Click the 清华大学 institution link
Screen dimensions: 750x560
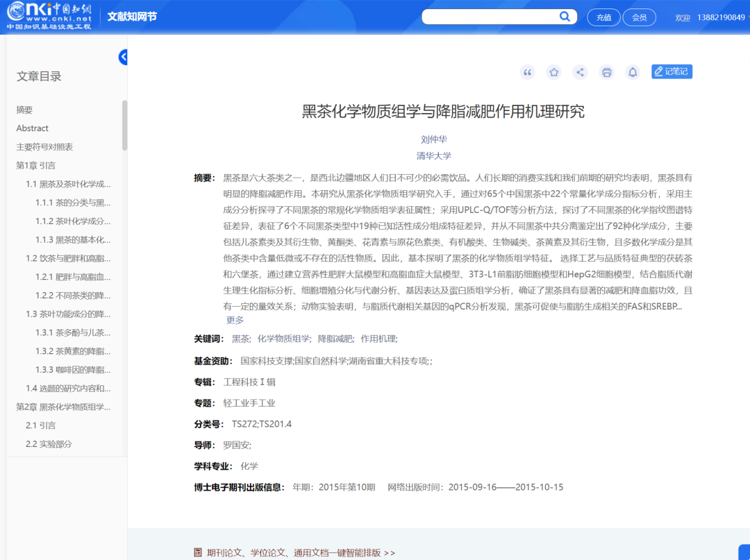[x=433, y=155]
